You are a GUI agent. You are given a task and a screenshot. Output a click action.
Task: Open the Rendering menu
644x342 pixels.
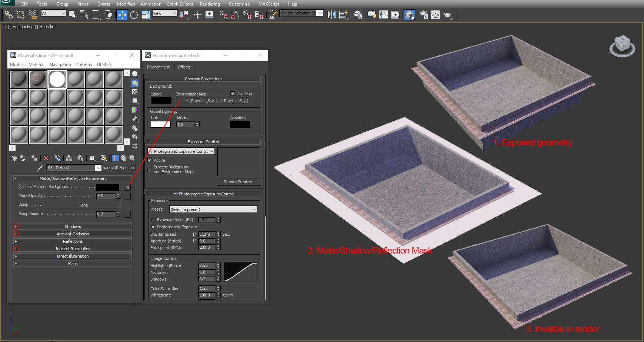pyautogui.click(x=210, y=4)
